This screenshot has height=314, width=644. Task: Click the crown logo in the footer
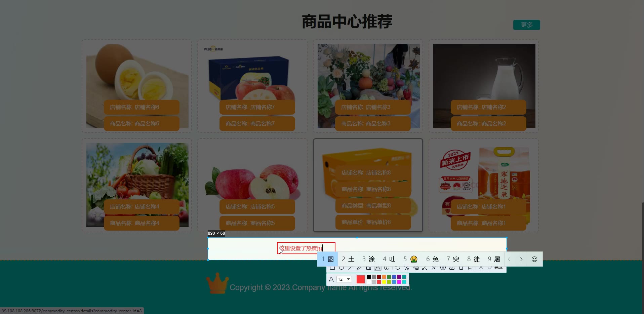[217, 283]
